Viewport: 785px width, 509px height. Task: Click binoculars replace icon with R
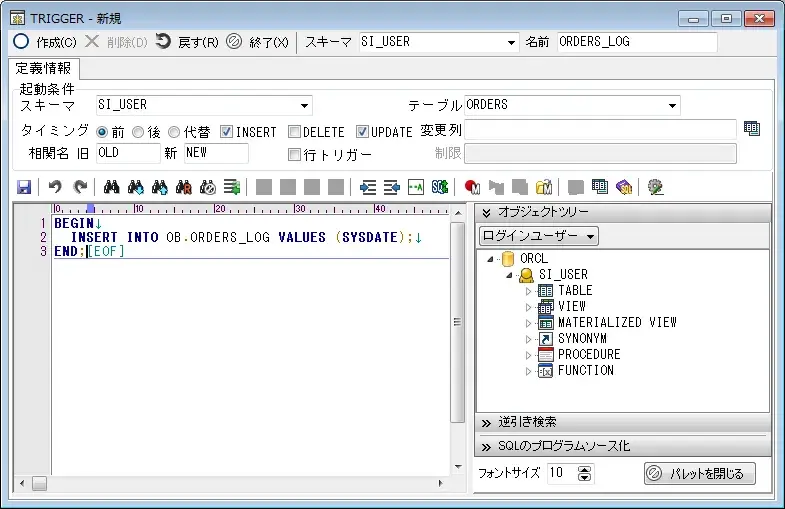pos(184,187)
